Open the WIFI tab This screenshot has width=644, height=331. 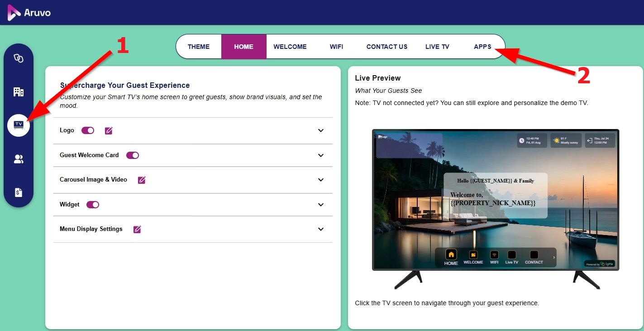[336, 47]
